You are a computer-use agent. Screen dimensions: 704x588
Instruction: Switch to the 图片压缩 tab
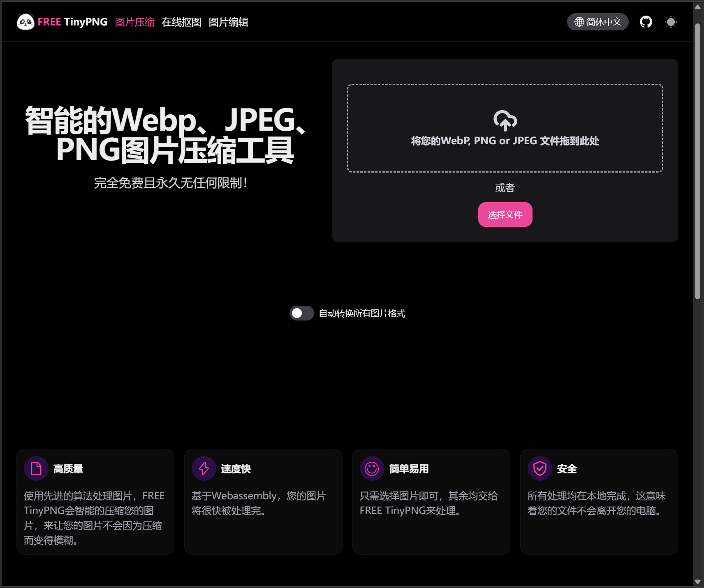pyautogui.click(x=135, y=22)
